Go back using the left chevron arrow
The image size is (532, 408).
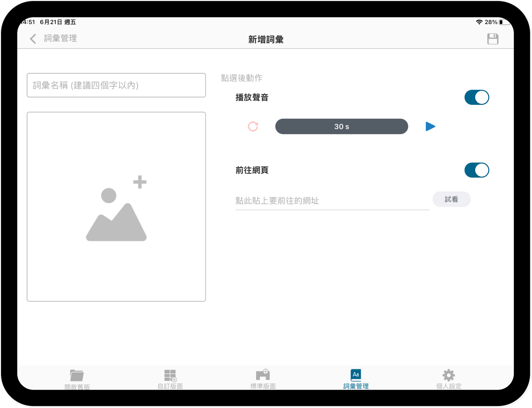tap(33, 39)
